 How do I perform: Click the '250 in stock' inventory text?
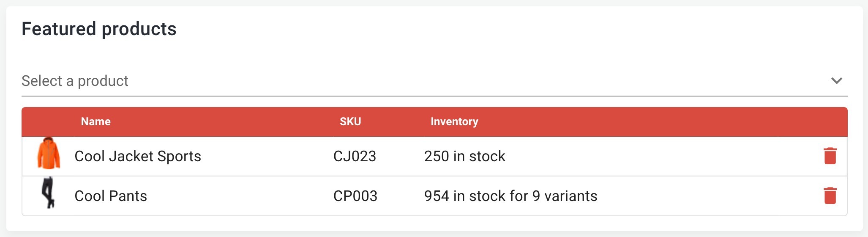[464, 156]
